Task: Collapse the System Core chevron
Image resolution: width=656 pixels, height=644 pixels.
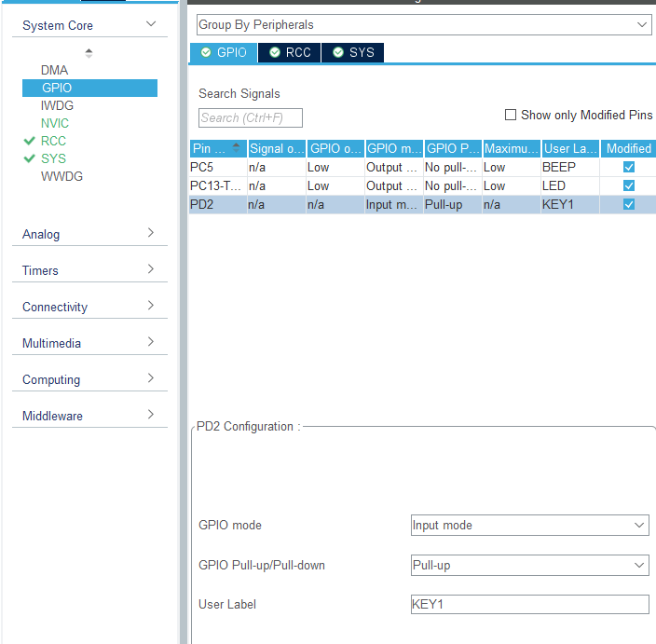Action: tap(151, 24)
